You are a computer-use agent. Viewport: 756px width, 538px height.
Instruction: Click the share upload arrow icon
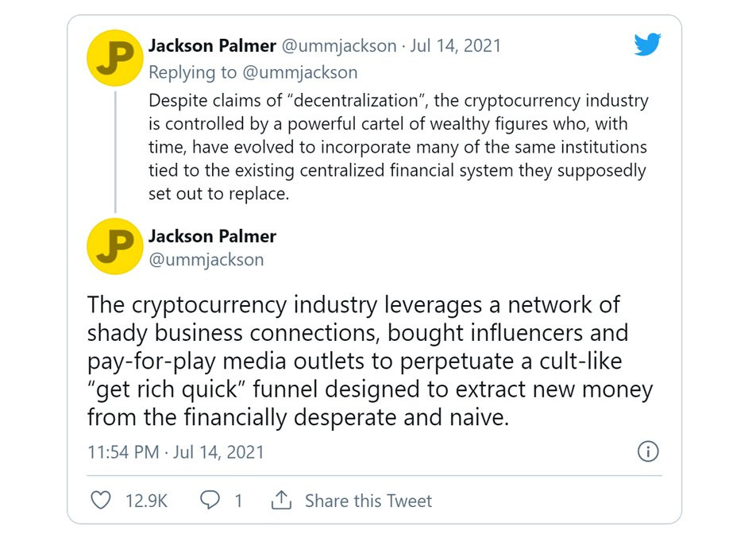coord(281,500)
